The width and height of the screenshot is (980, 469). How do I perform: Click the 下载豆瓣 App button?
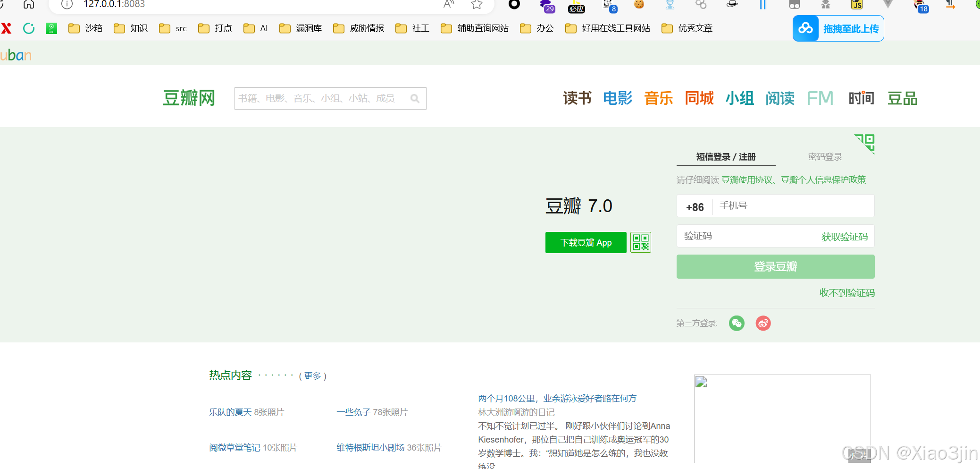tap(586, 242)
